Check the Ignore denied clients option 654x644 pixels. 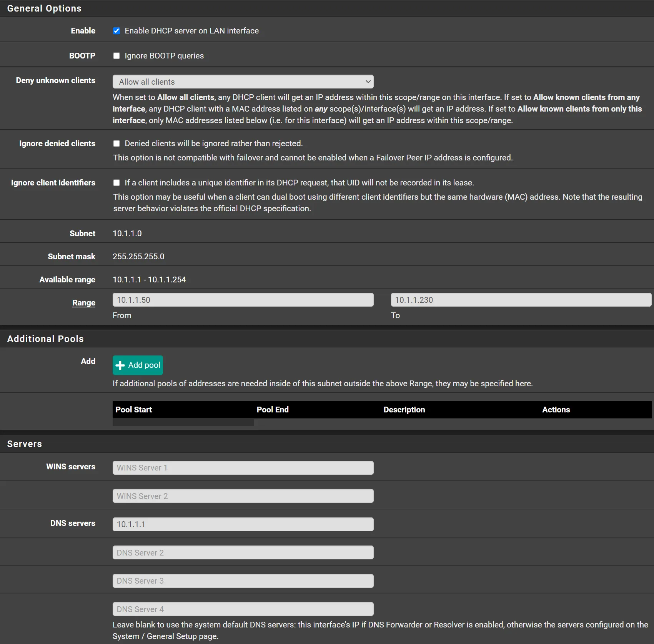coord(116,143)
